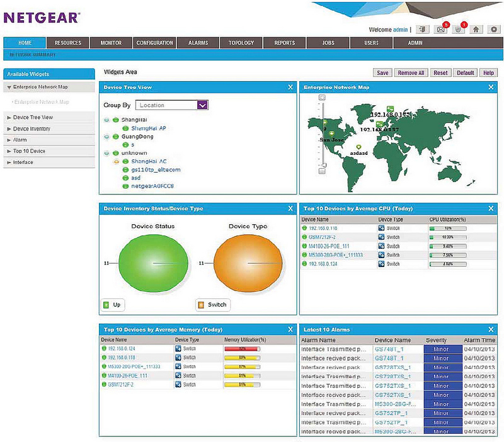Open the mail notifications envelope icon
This screenshot has width=504, height=442.
pyautogui.click(x=441, y=29)
